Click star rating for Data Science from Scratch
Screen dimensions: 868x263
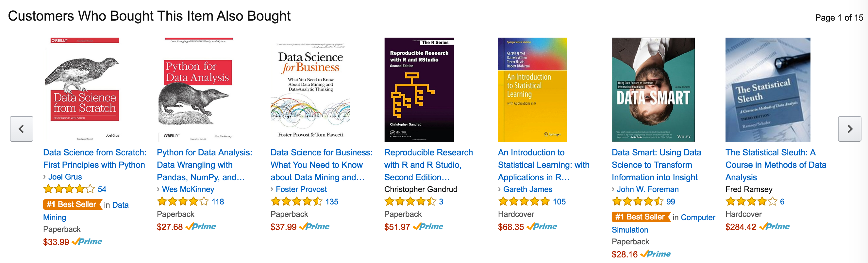point(69,189)
